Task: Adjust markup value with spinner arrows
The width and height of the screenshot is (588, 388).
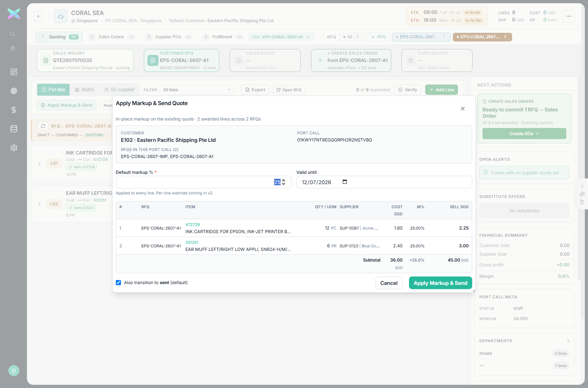Action: [283, 182]
